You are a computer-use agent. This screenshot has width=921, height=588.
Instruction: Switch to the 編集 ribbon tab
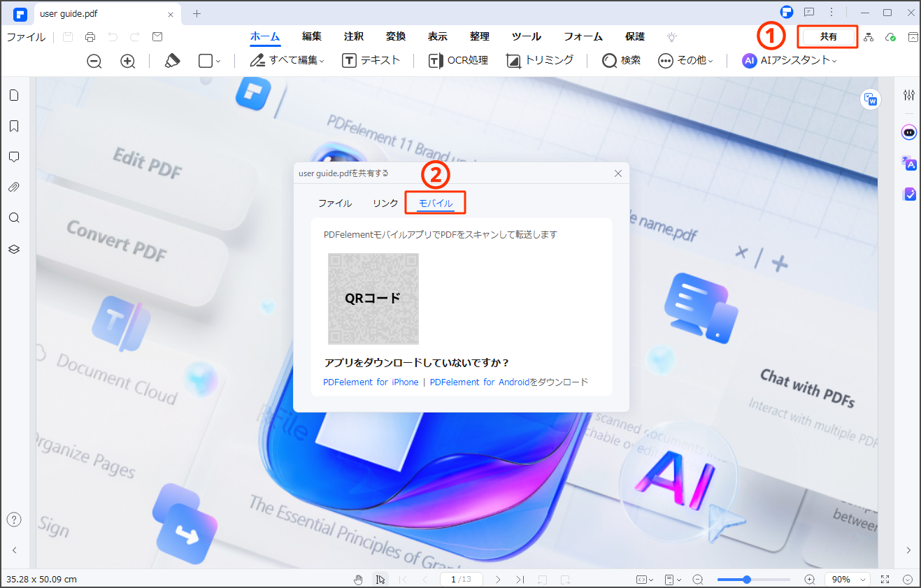coord(312,37)
